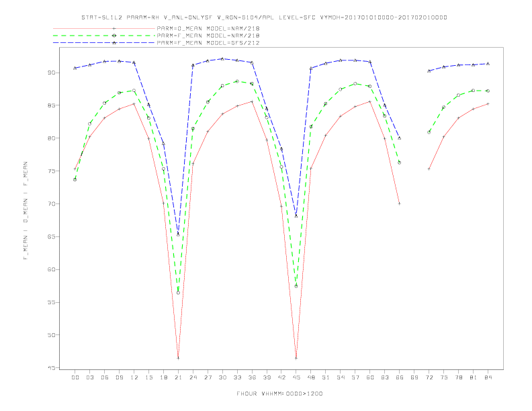
Task: Click the blue dashed legend line sample
Action: tap(104, 43)
